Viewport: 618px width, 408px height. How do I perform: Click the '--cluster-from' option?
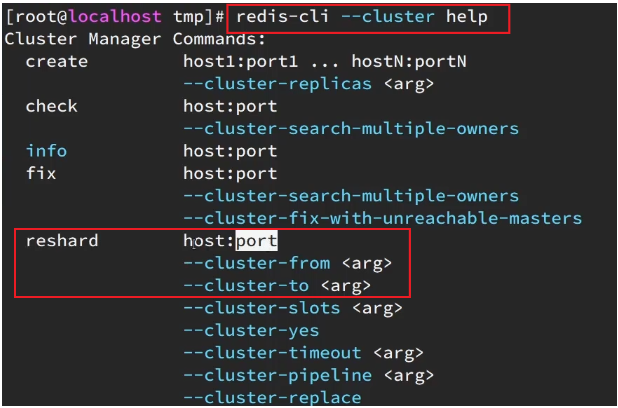257,263
